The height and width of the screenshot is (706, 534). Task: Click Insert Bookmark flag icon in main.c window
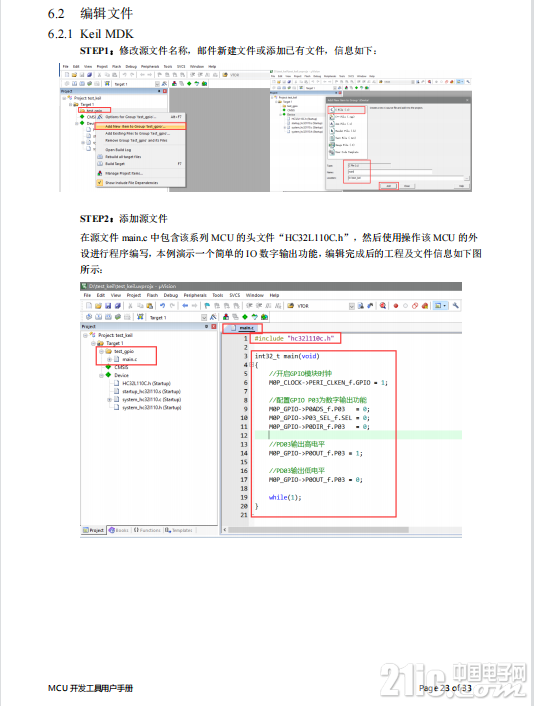coord(207,306)
